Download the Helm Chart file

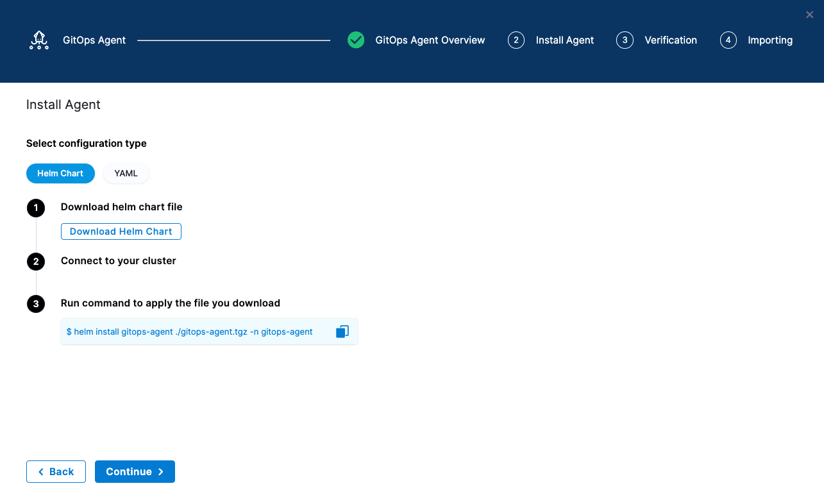point(121,231)
